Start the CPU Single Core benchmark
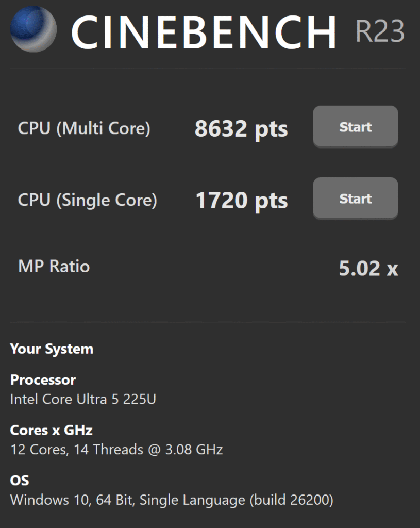The image size is (420, 528). (355, 199)
